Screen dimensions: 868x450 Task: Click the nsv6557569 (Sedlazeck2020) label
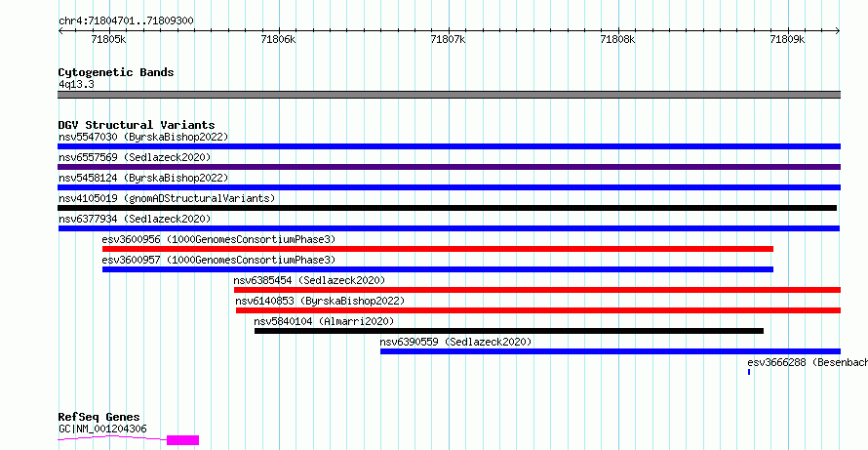pyautogui.click(x=135, y=157)
